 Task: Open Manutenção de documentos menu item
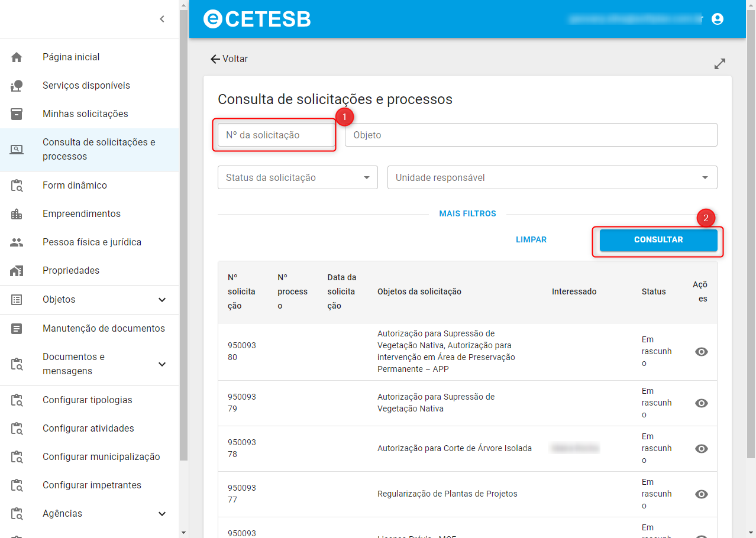click(x=104, y=329)
